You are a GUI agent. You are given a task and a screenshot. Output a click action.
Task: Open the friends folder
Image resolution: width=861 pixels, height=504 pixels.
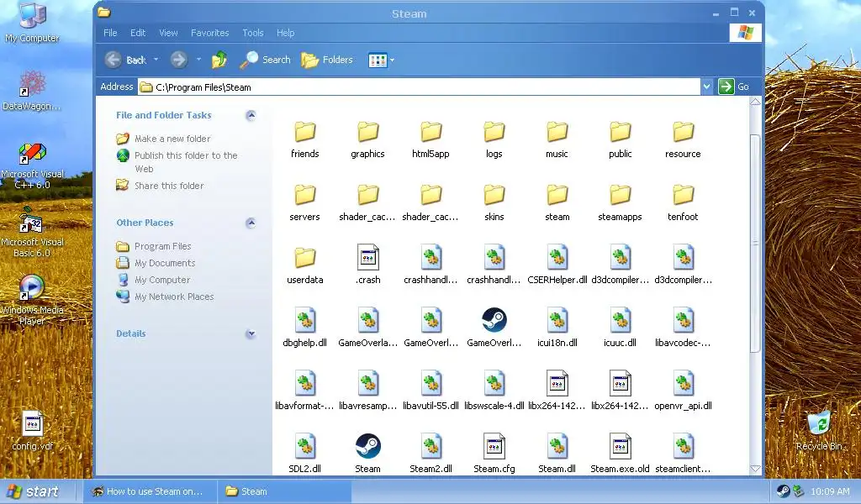pos(304,139)
